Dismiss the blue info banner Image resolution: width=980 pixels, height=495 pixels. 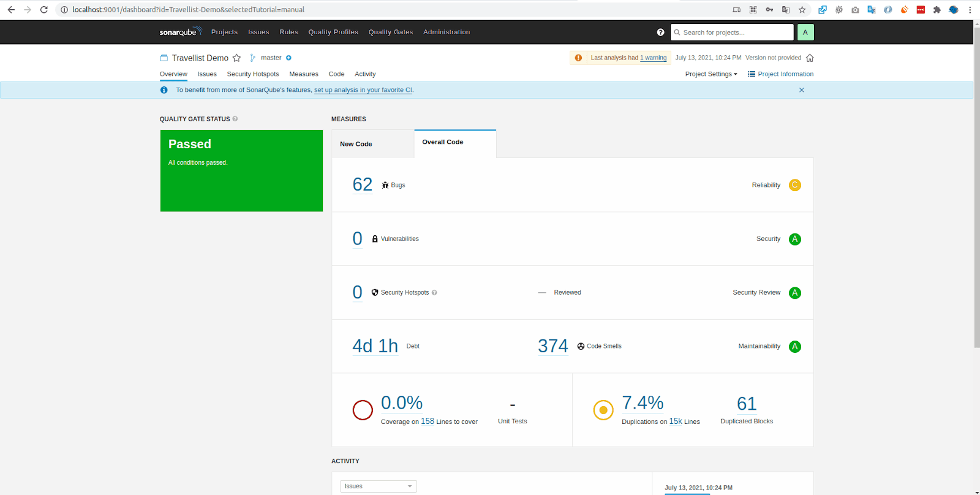[801, 90]
